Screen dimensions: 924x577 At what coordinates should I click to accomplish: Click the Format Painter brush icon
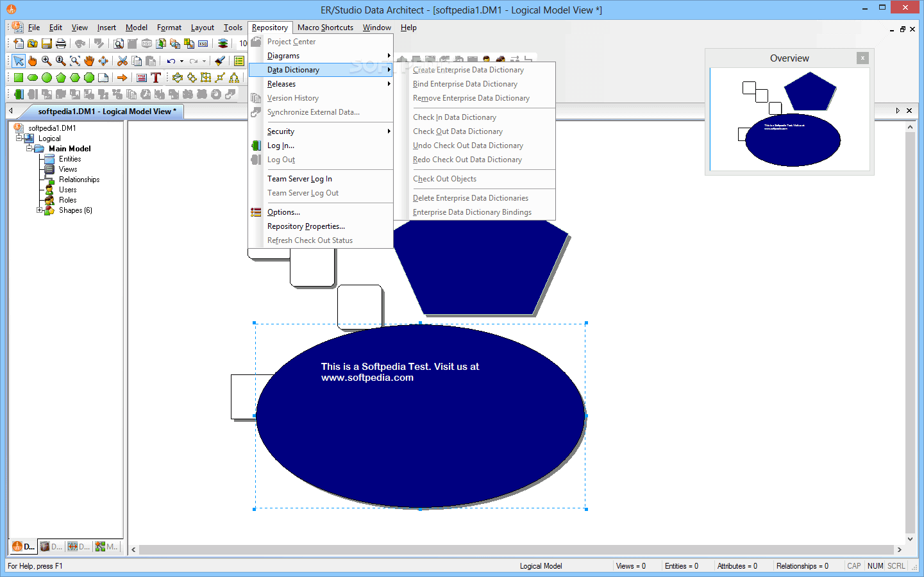click(220, 61)
